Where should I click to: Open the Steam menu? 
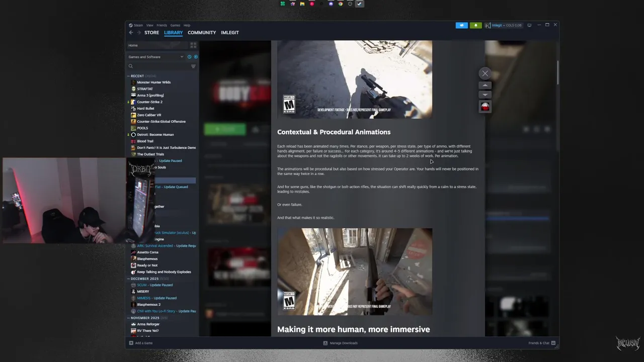pyautogui.click(x=138, y=25)
